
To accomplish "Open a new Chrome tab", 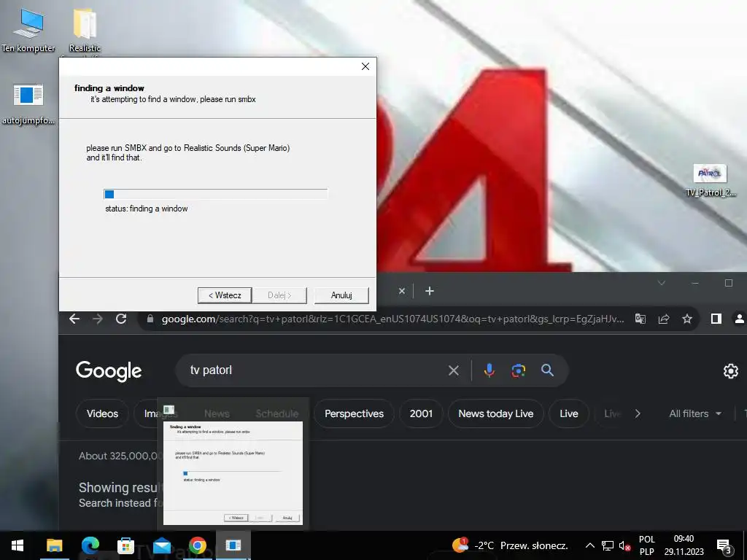I will [x=429, y=291].
